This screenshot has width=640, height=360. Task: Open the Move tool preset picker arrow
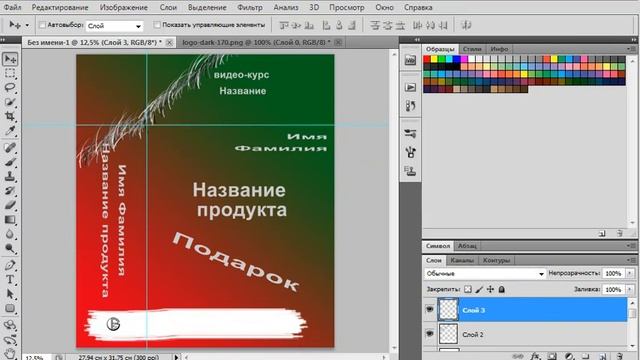click(27, 25)
